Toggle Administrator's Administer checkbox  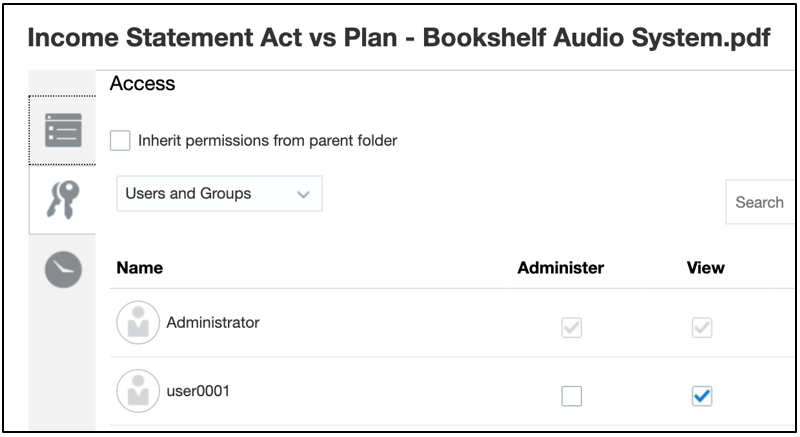click(571, 327)
